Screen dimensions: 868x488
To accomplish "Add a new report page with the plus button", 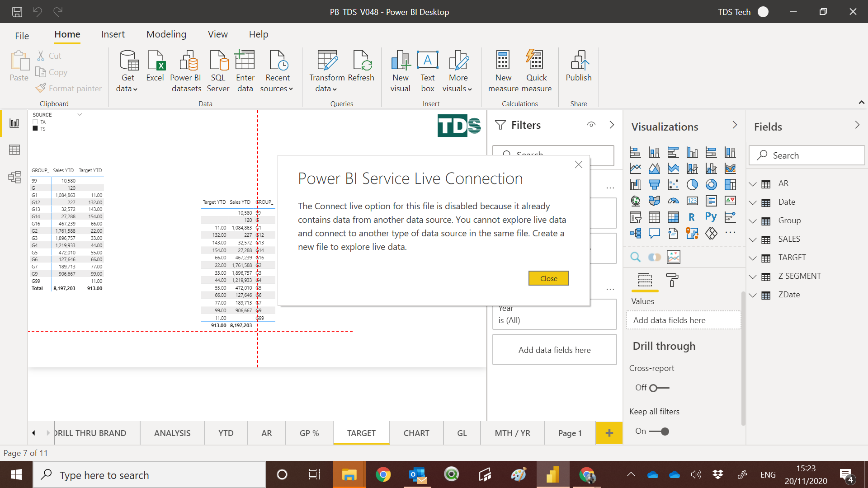I will [609, 432].
